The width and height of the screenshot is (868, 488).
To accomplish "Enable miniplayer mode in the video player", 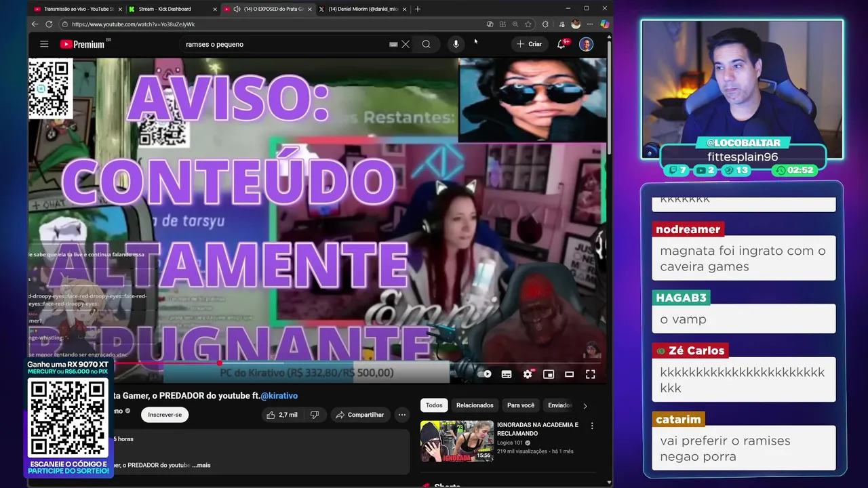I will pos(549,374).
